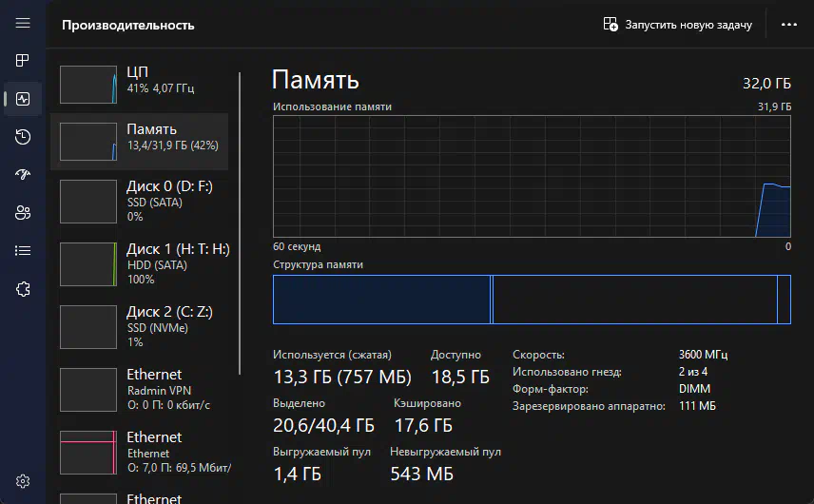The height and width of the screenshot is (504, 814).
Task: Select Диск 2 (C: Z:) NVMe item
Action: (139, 327)
